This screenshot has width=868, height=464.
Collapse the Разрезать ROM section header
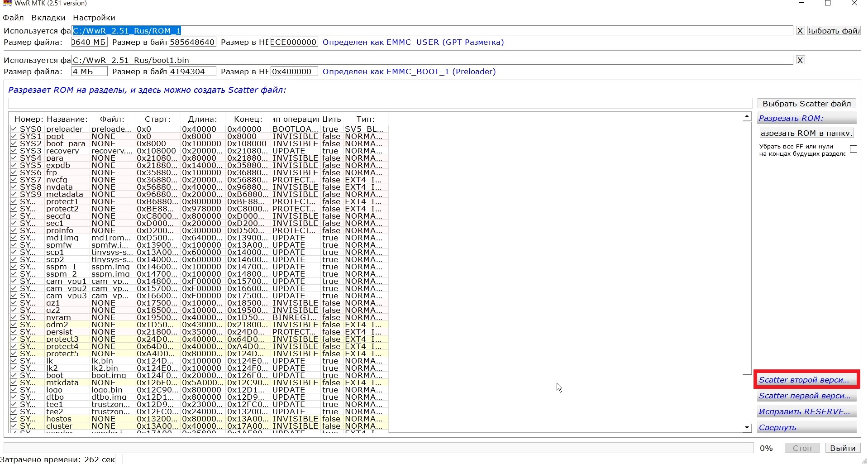coord(806,118)
